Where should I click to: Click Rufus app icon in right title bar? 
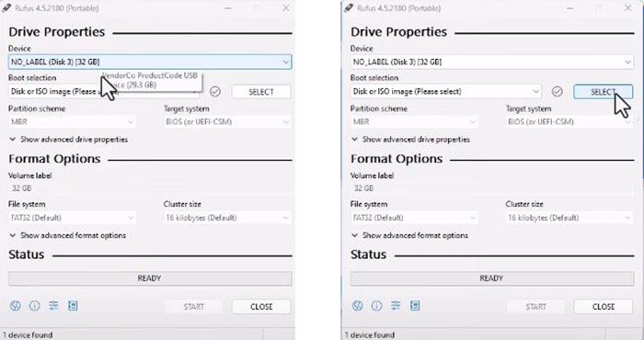pos(349,8)
